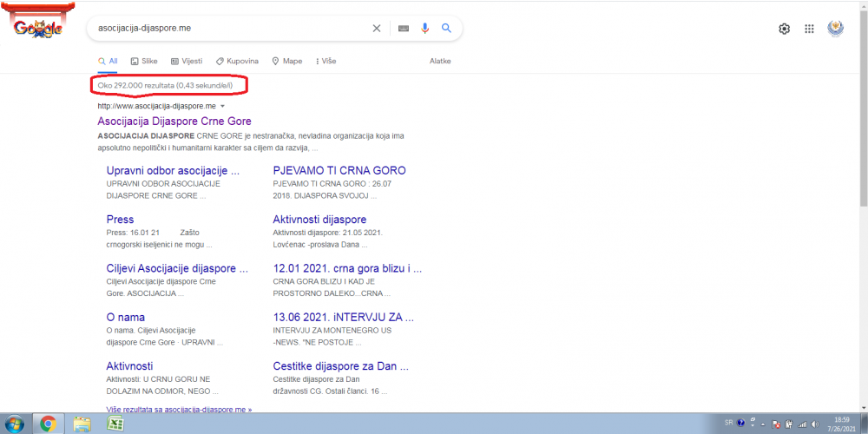Open the Alatke search tools

coord(440,62)
